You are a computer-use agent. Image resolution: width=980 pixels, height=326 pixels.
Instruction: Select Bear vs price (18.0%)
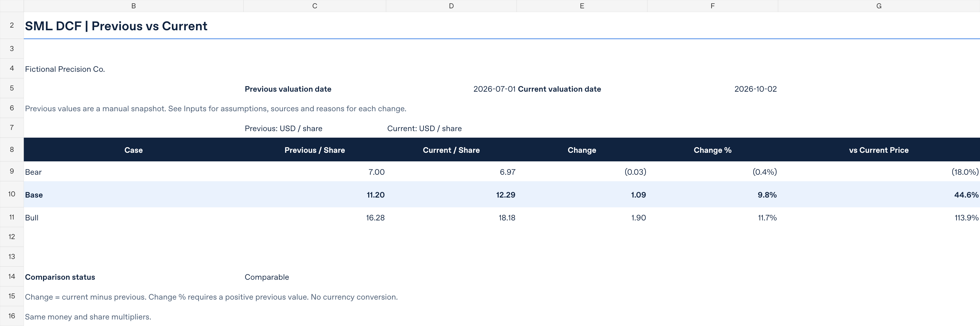tap(879, 172)
